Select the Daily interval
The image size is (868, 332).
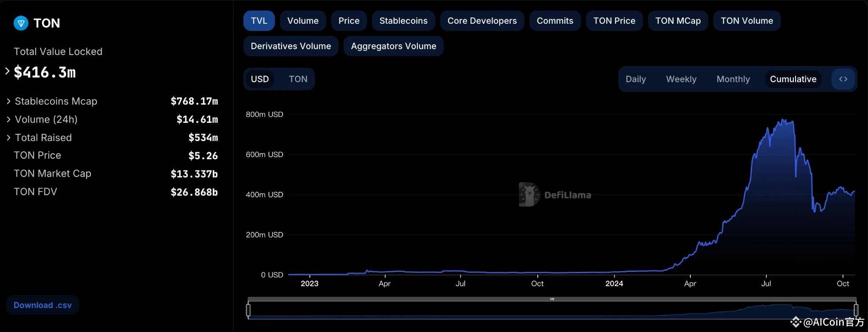pyautogui.click(x=636, y=79)
